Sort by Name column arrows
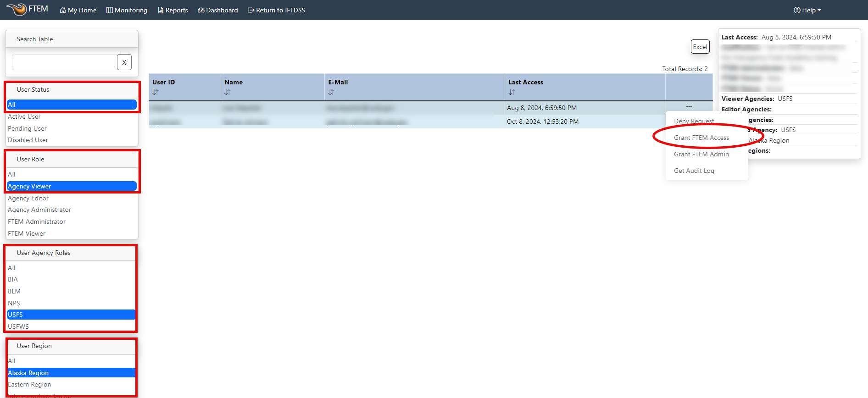This screenshot has height=398, width=868. [x=228, y=92]
